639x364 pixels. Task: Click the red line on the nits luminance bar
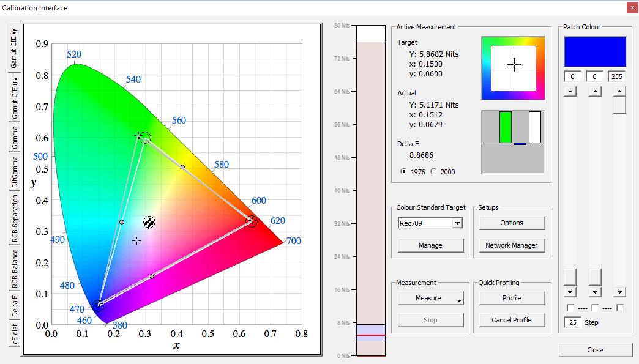pos(371,335)
